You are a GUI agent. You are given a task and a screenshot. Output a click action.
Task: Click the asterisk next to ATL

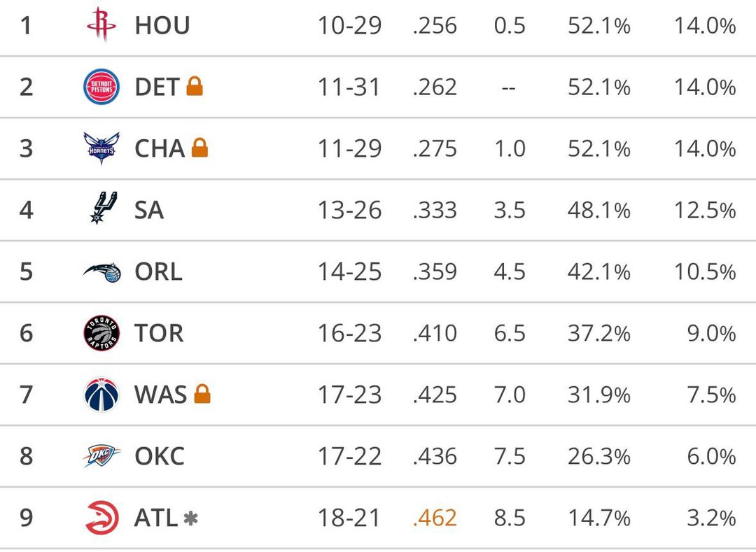(x=190, y=518)
